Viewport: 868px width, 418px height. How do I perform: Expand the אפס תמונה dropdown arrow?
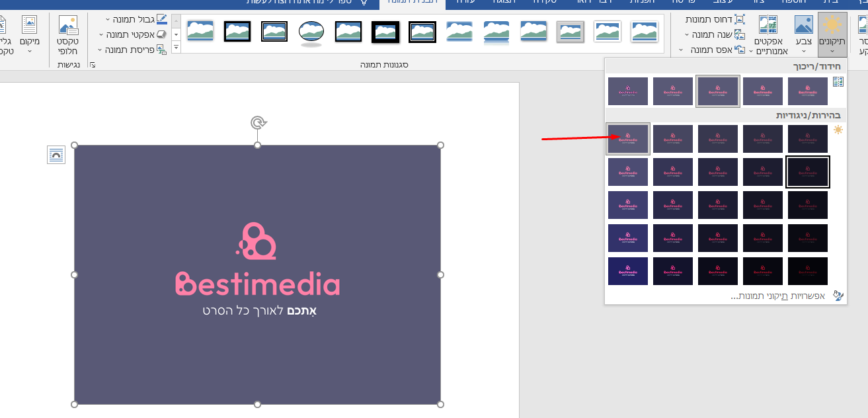click(682, 50)
